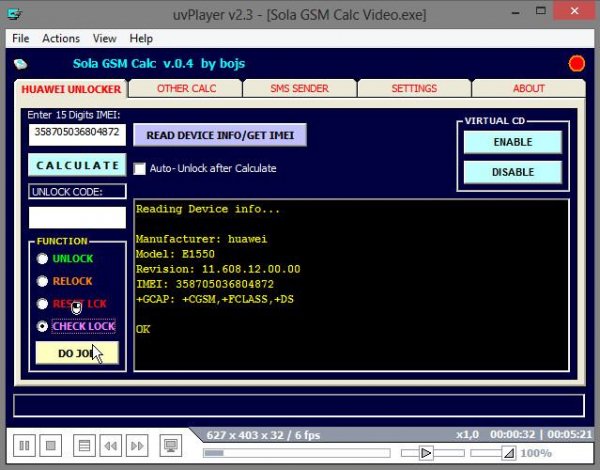Minimize the uvPlayer window
600x470 pixels.
[515, 13]
